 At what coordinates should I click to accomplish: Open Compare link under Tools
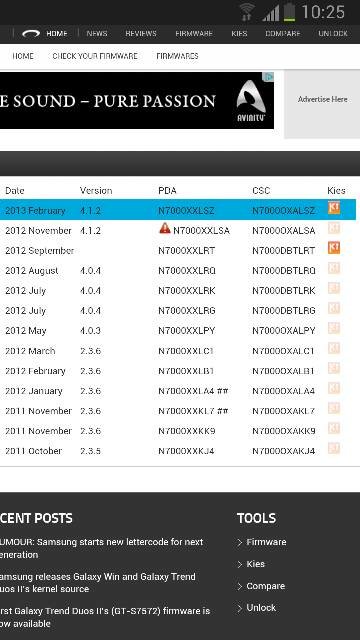click(x=266, y=586)
